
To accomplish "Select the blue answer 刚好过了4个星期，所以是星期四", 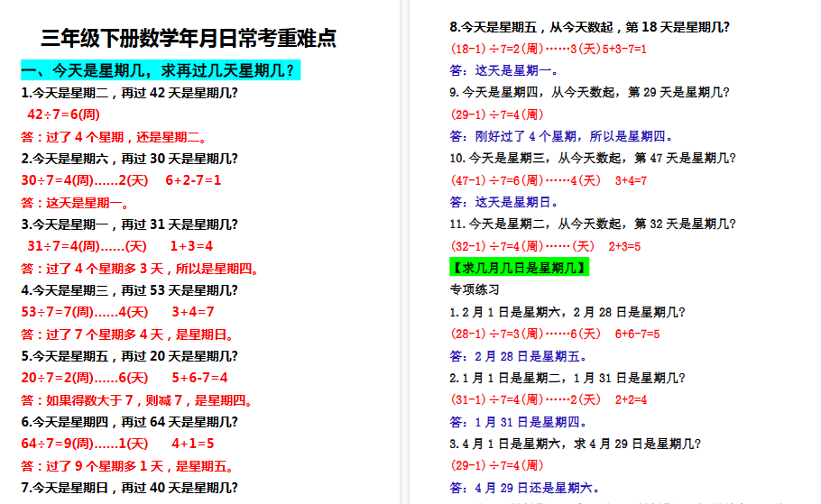I will click(561, 136).
